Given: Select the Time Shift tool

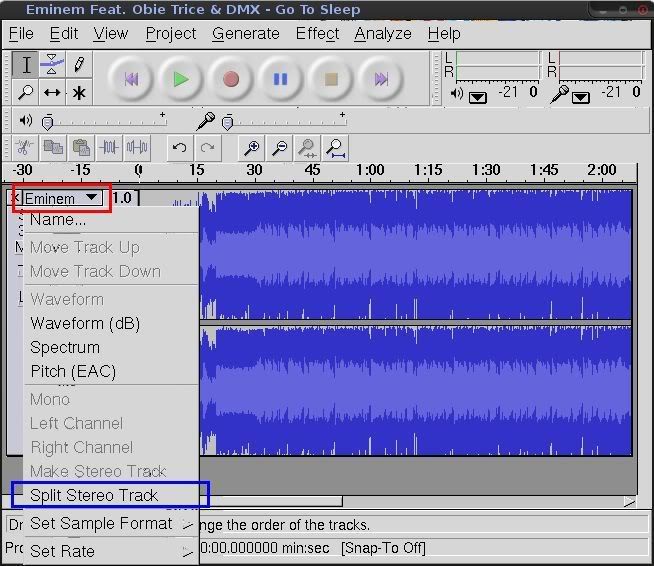Looking at the screenshot, I should (x=52, y=91).
